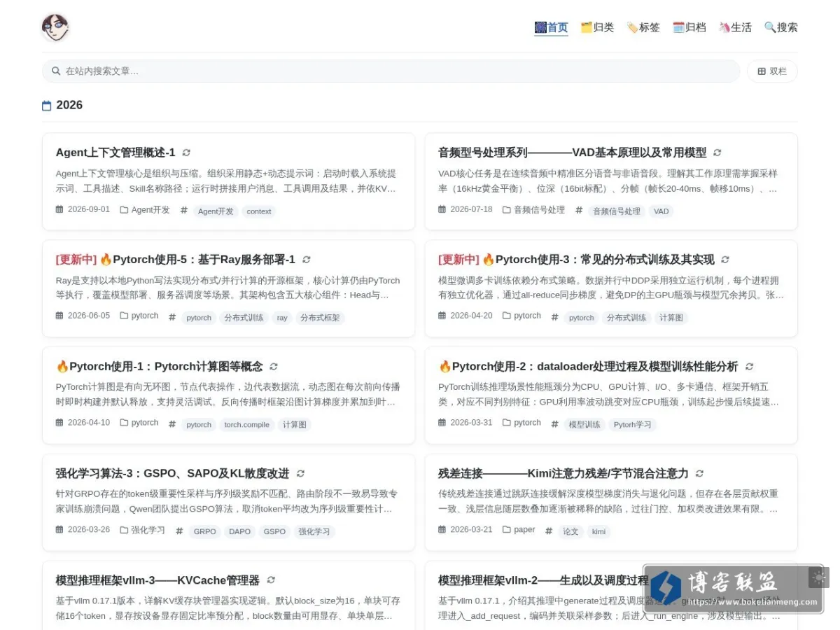Toggle the 双栏 two-column layout button
Viewport: 840px width, 630px height.
[772, 71]
